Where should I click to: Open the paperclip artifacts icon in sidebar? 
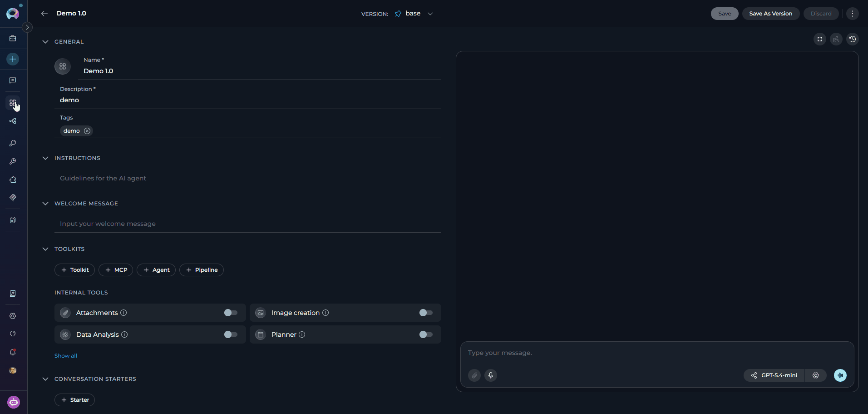[13, 198]
